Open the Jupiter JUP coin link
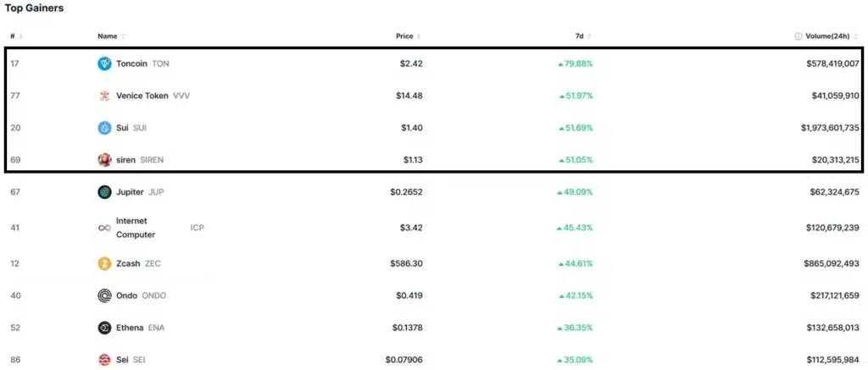 140,192
